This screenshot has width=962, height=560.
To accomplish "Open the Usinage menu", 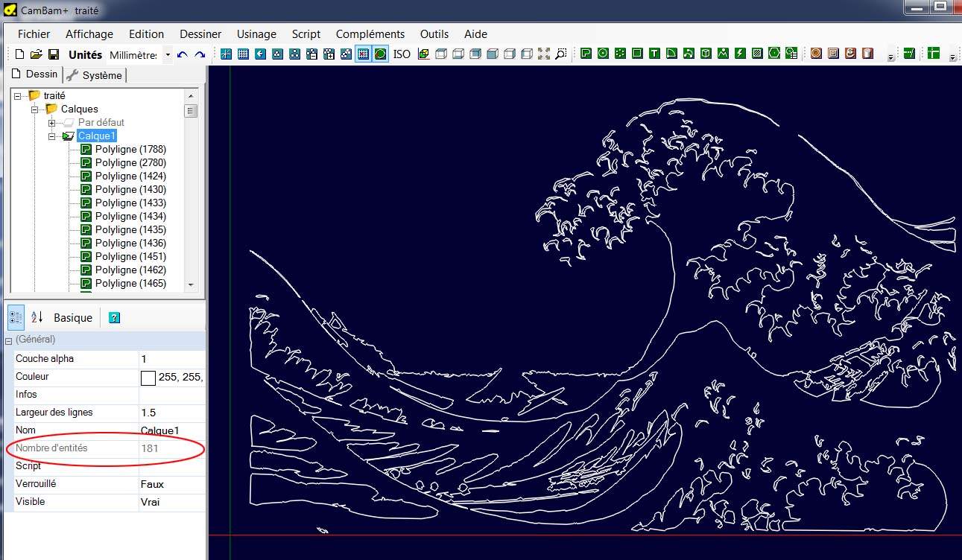I will pyautogui.click(x=256, y=34).
